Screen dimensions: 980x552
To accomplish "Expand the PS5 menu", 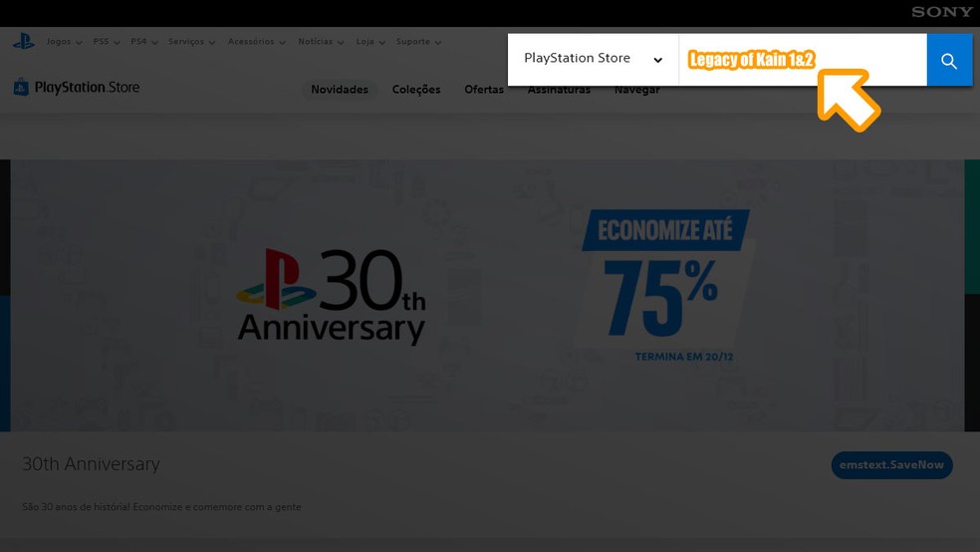I will tap(107, 42).
